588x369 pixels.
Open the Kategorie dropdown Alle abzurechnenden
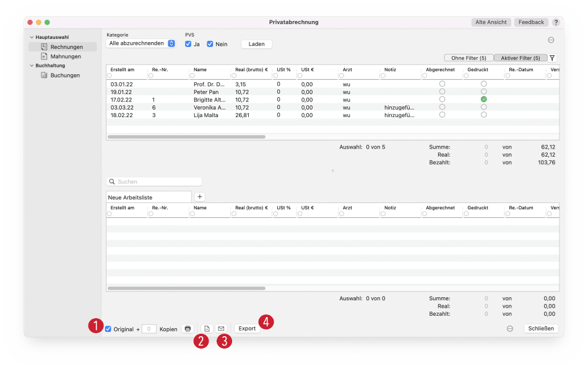point(141,43)
